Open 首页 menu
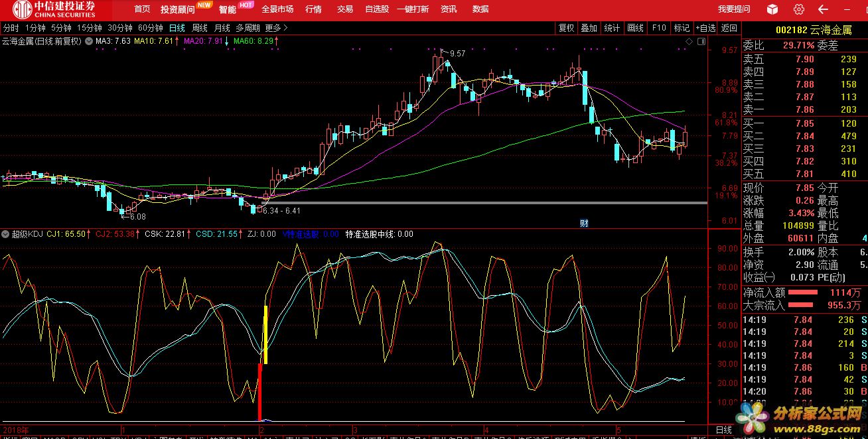The height and width of the screenshot is (439, 868). pyautogui.click(x=142, y=9)
